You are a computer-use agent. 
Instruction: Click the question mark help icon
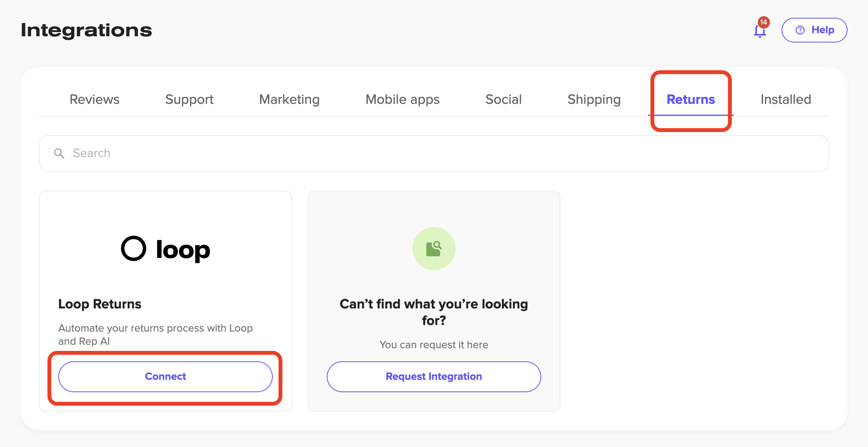[800, 30]
